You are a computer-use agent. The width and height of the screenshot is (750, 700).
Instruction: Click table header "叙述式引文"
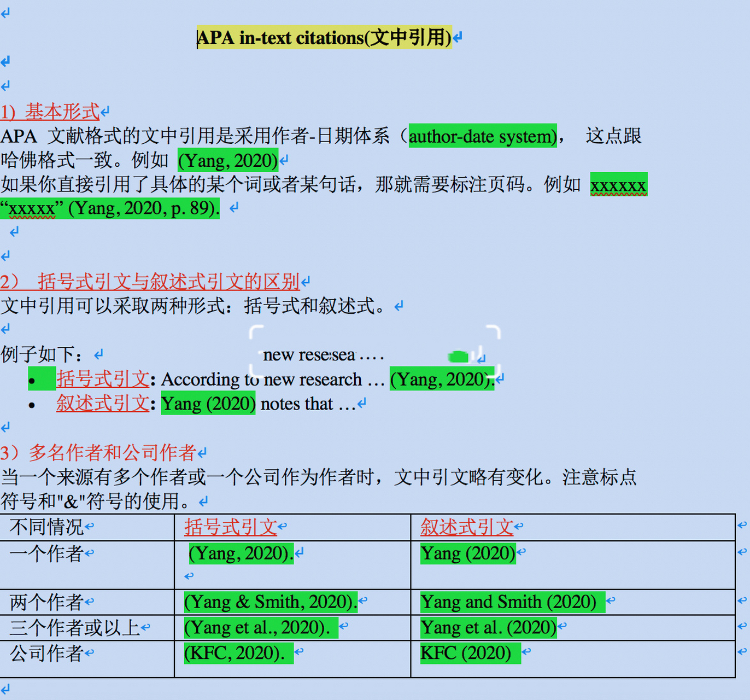click(467, 527)
